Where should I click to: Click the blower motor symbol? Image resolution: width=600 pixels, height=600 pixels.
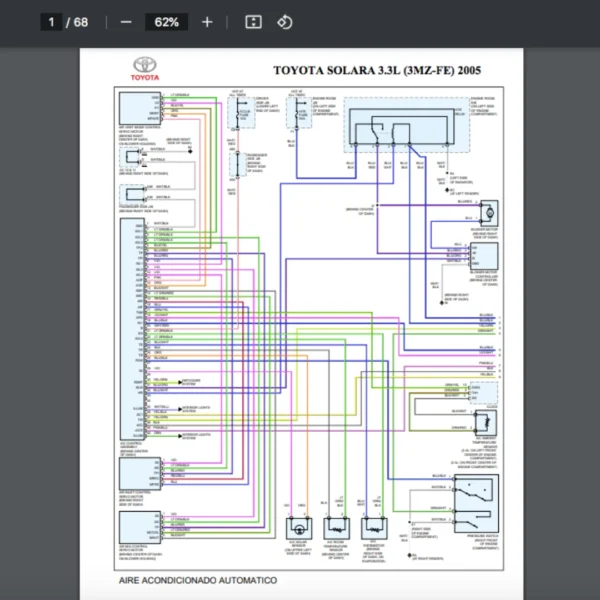tap(489, 213)
